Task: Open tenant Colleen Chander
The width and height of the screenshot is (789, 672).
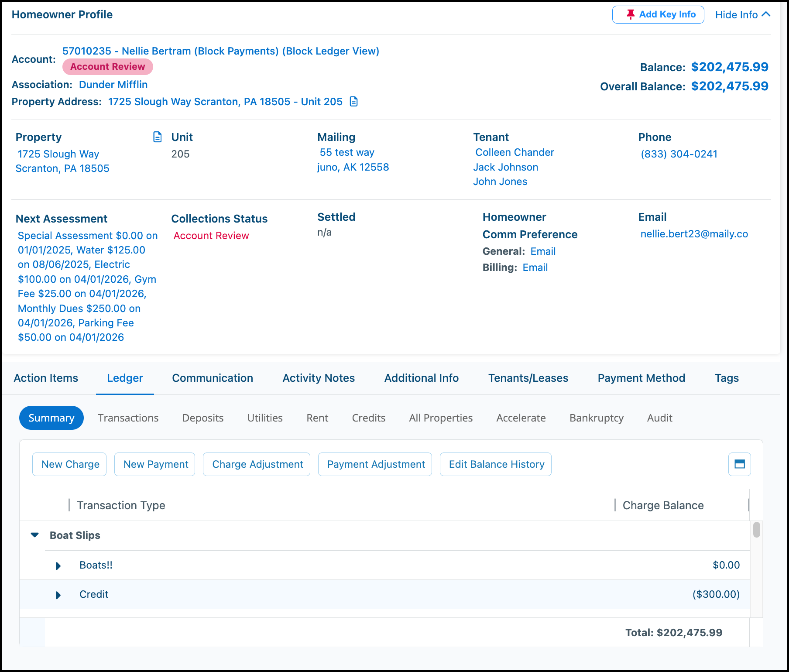Action: click(515, 152)
